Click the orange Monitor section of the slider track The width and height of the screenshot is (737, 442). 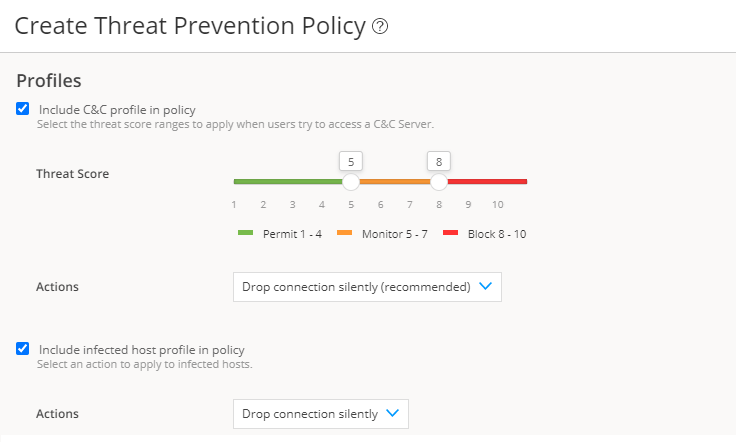pyautogui.click(x=395, y=182)
